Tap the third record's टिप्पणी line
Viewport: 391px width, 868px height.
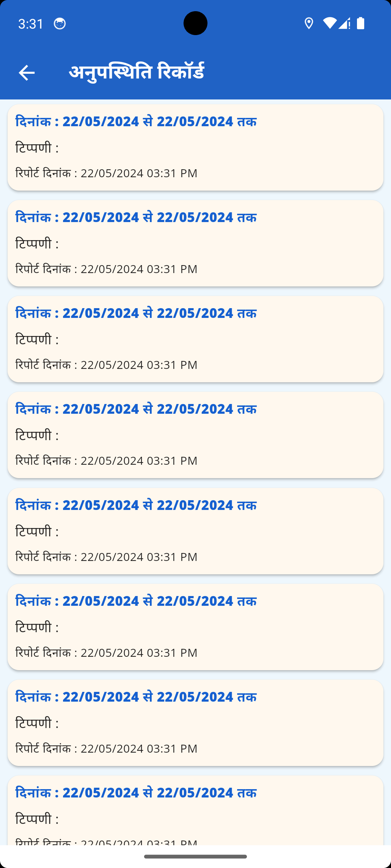tap(37, 340)
